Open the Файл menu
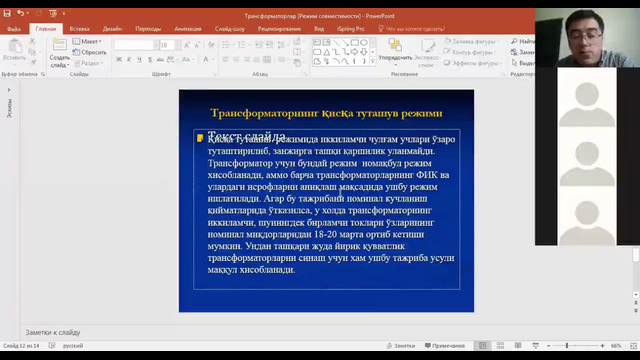This screenshot has height=360, width=640. (14, 29)
